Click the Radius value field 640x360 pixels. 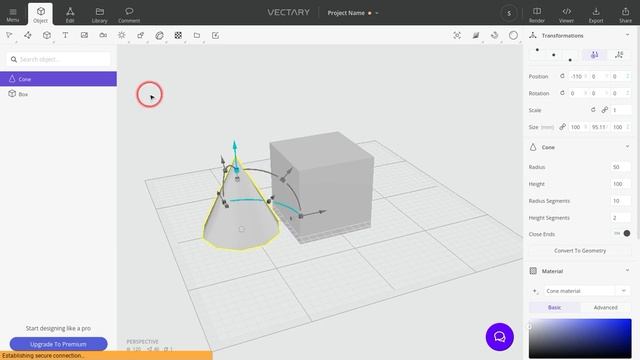621,167
